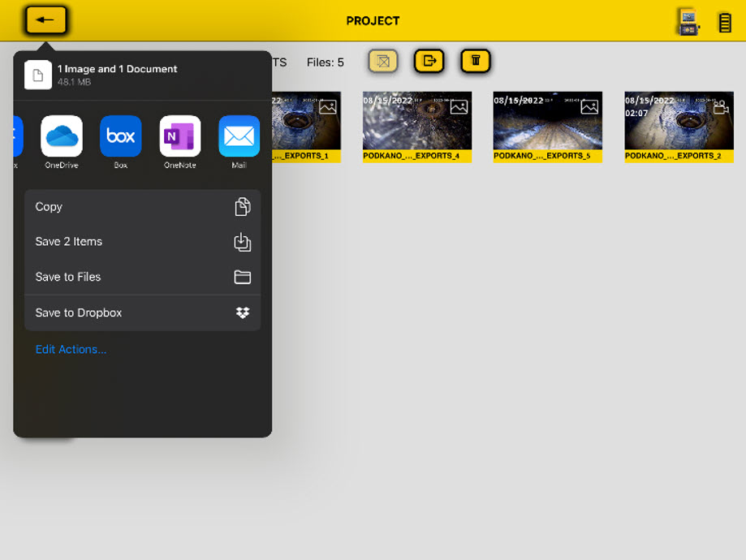Click the 48.1 MB size text
Viewport: 746px width, 560px height.
click(x=74, y=82)
